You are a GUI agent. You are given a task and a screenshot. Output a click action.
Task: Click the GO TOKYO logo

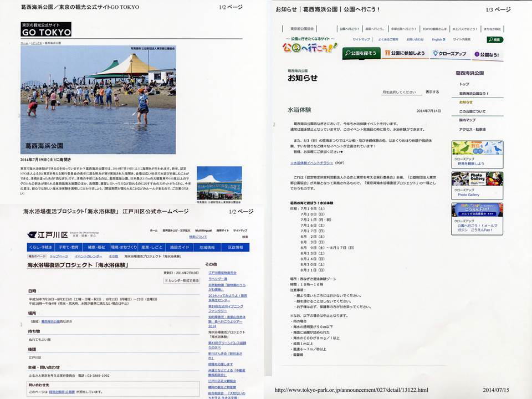(x=46, y=29)
